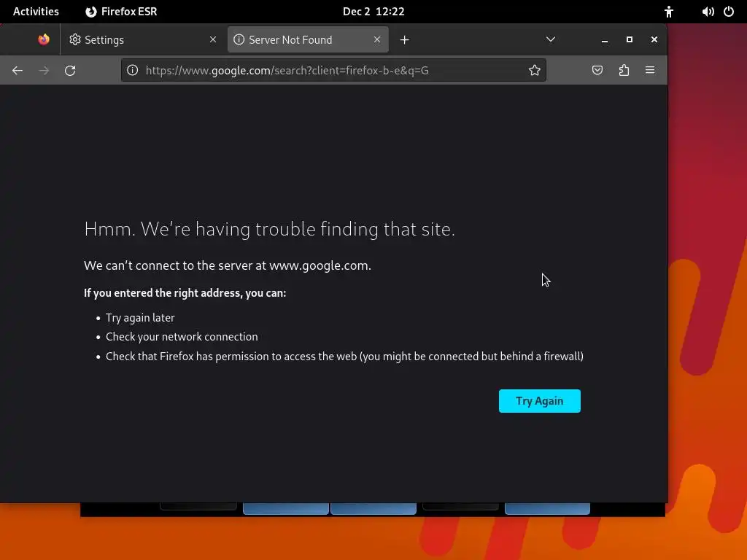This screenshot has height=560, width=747.
Task: Open the Dec 2 12:22 clock menu
Action: [373, 12]
